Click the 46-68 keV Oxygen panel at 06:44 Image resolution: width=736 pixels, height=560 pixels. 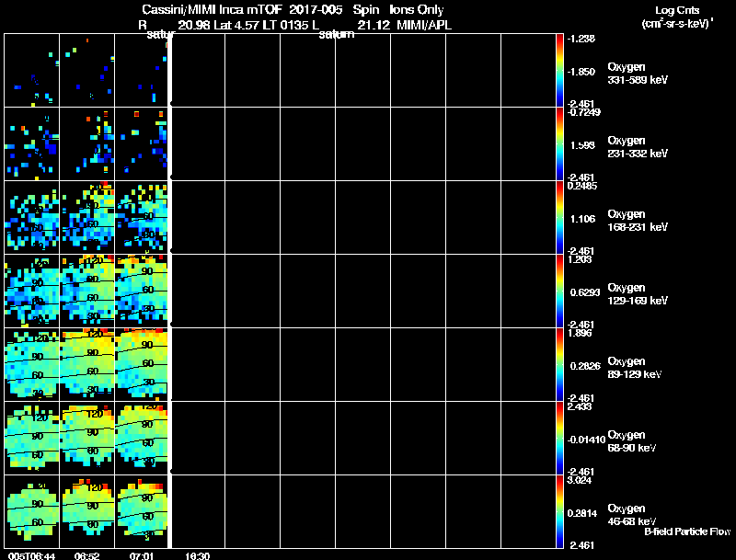point(32,511)
